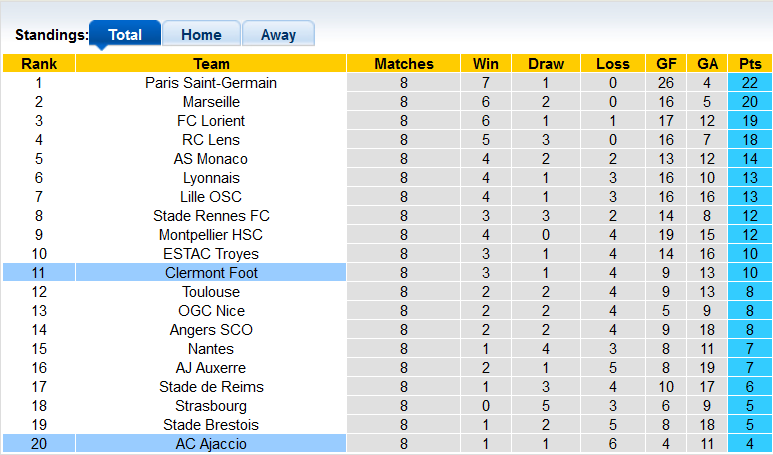Click the Win column header
This screenshot has height=455, width=773.
[479, 64]
